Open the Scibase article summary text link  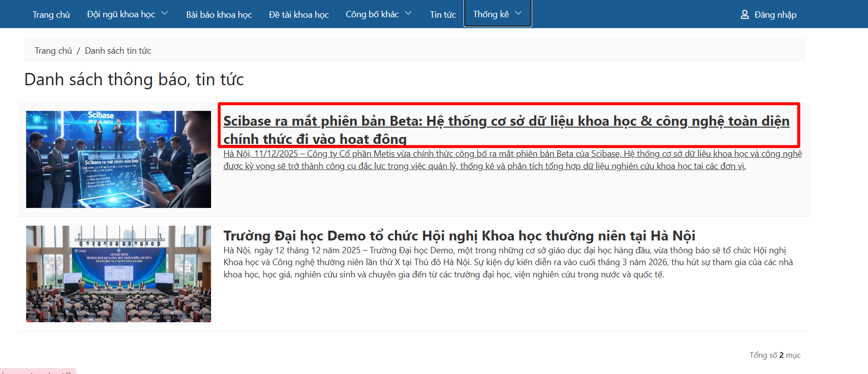coord(512,160)
